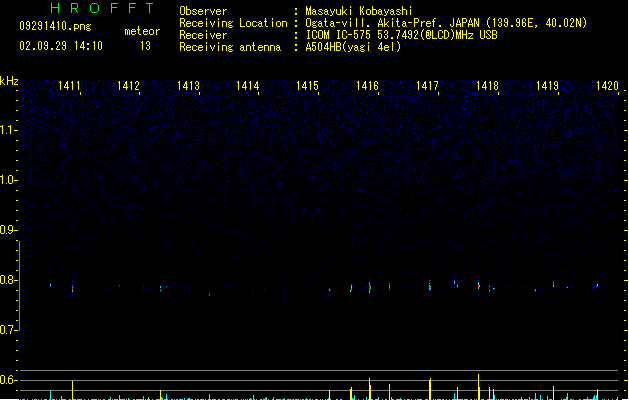
Task: Click the Ogata-vill. Akita-Pref. JAPAN location text
Action: (x=446, y=23)
